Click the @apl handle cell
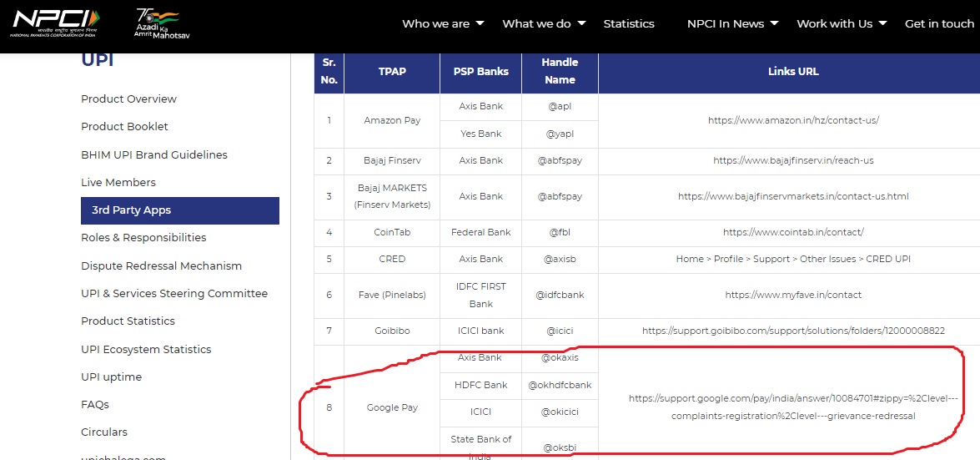The height and width of the screenshot is (460, 980). pos(560,106)
